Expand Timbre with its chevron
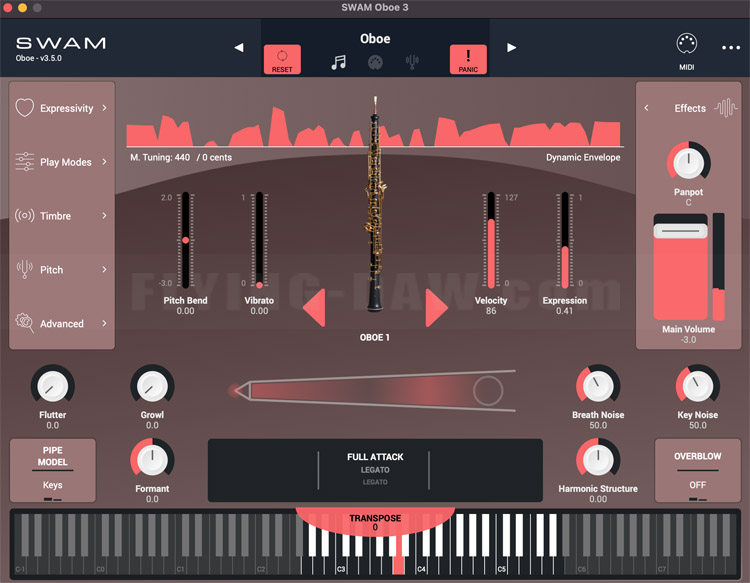 [x=104, y=216]
